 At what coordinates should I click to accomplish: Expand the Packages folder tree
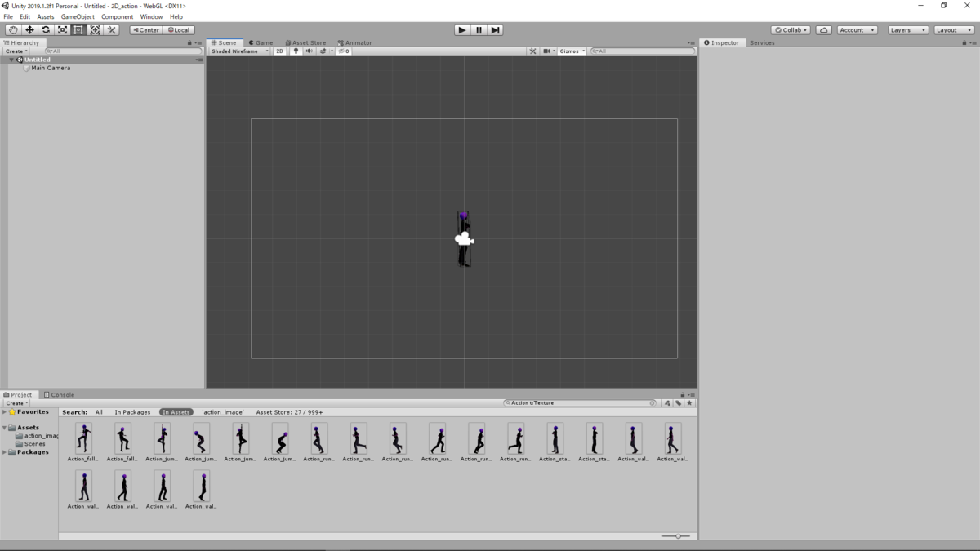click(5, 452)
